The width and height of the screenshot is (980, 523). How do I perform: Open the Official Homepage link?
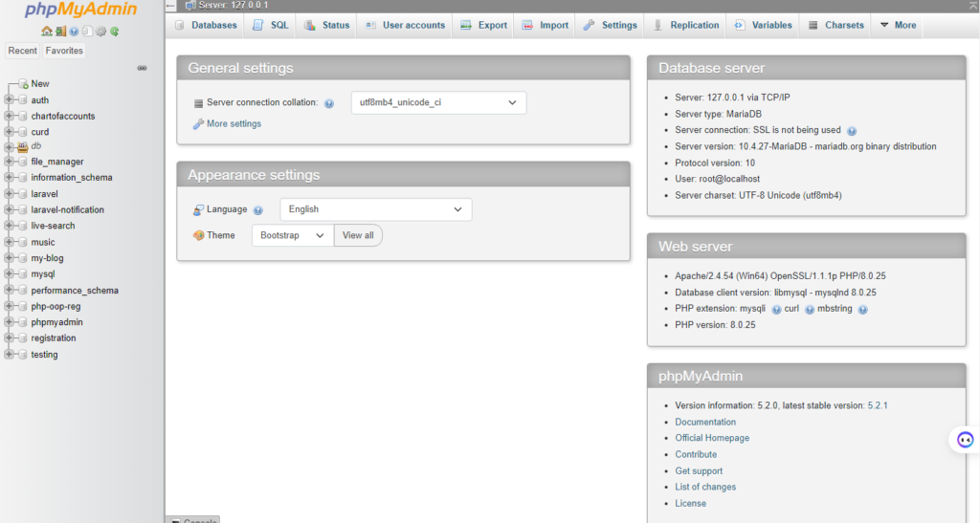click(x=712, y=438)
